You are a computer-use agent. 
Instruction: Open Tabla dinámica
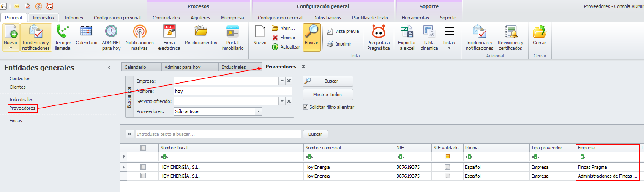coord(429,38)
